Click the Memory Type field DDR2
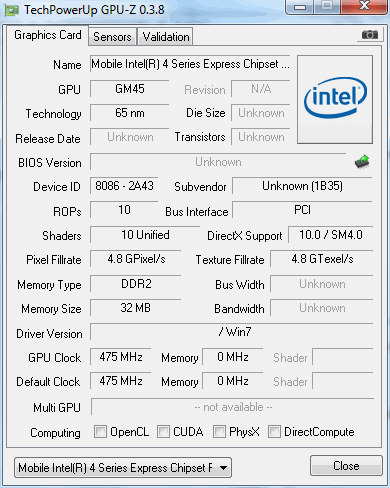The width and height of the screenshot is (390, 488). coord(136,284)
